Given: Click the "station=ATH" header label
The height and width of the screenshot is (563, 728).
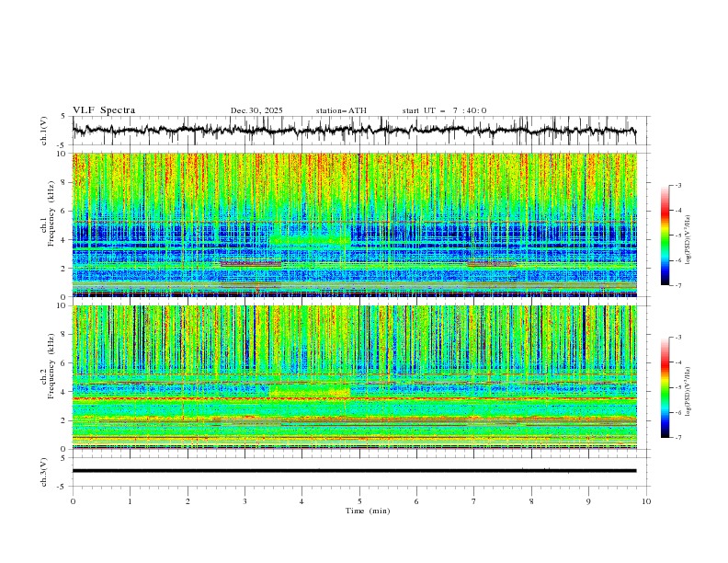Looking at the screenshot, I should click(341, 110).
